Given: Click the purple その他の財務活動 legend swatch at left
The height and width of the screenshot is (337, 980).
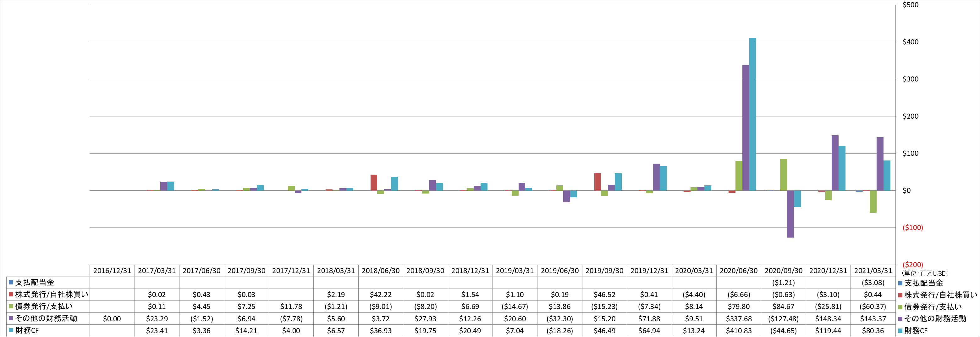Looking at the screenshot, I should tap(11, 318).
